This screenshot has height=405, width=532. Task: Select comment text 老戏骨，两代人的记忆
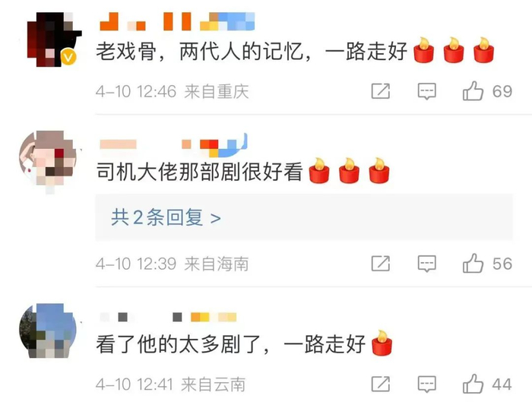tap(199, 52)
